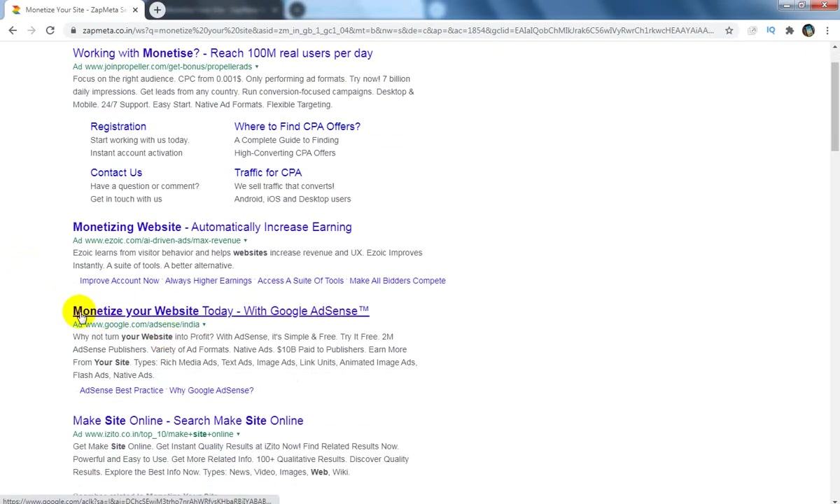The image size is (840, 504).
Task: Click the vertical page scrollbar thumb
Action: pyautogui.click(x=835, y=105)
